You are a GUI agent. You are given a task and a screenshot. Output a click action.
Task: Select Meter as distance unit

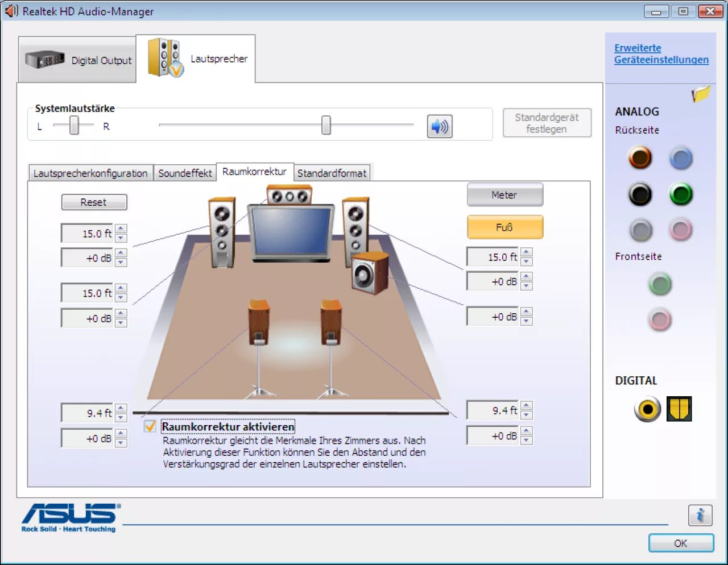[505, 195]
